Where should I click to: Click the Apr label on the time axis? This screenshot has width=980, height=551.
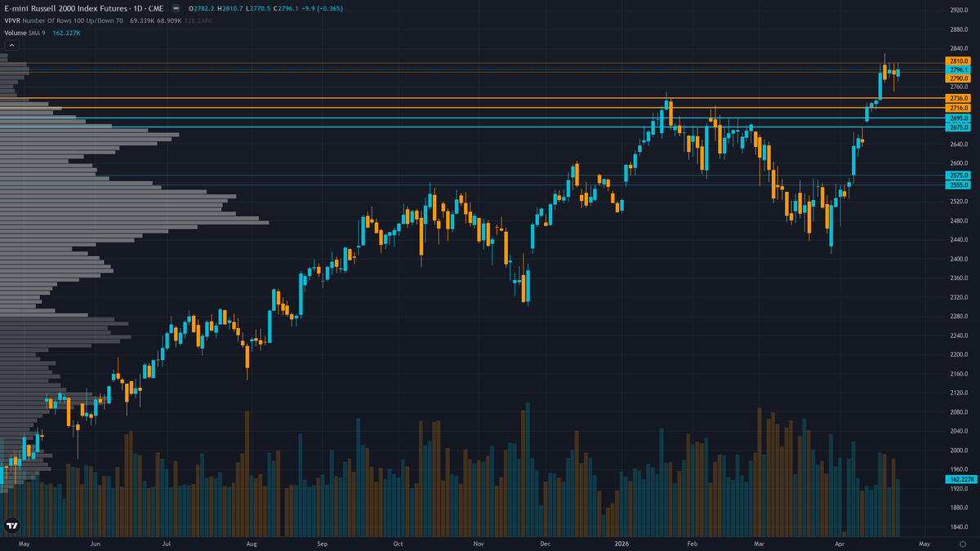tap(840, 543)
